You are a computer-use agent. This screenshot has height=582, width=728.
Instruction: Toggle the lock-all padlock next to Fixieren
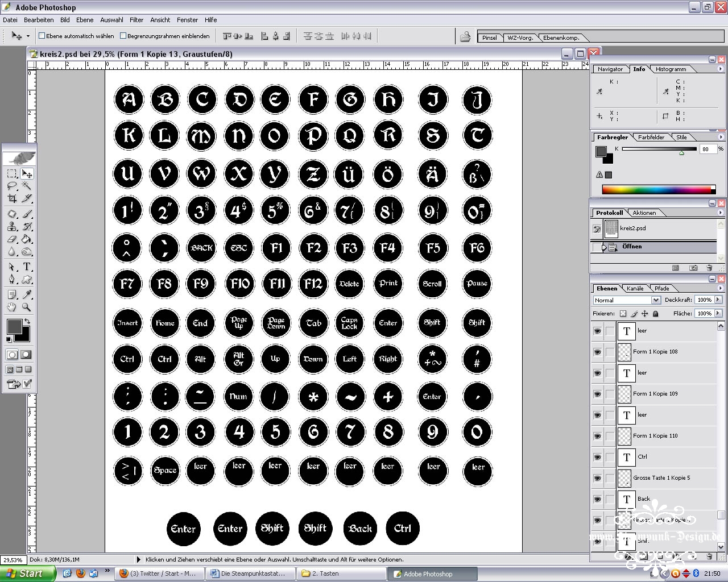(x=656, y=314)
